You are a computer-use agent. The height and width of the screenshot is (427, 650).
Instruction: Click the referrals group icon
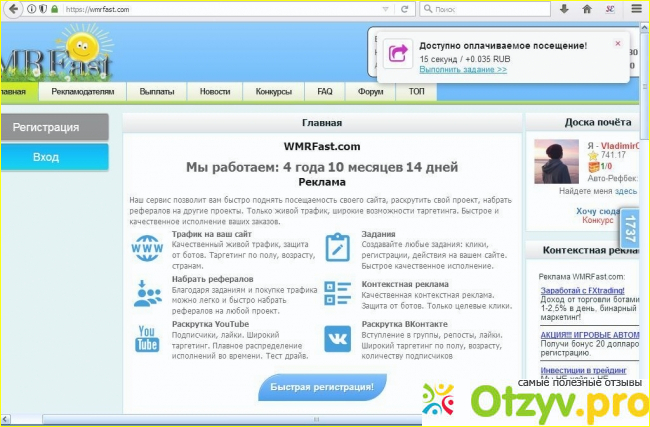[147, 292]
